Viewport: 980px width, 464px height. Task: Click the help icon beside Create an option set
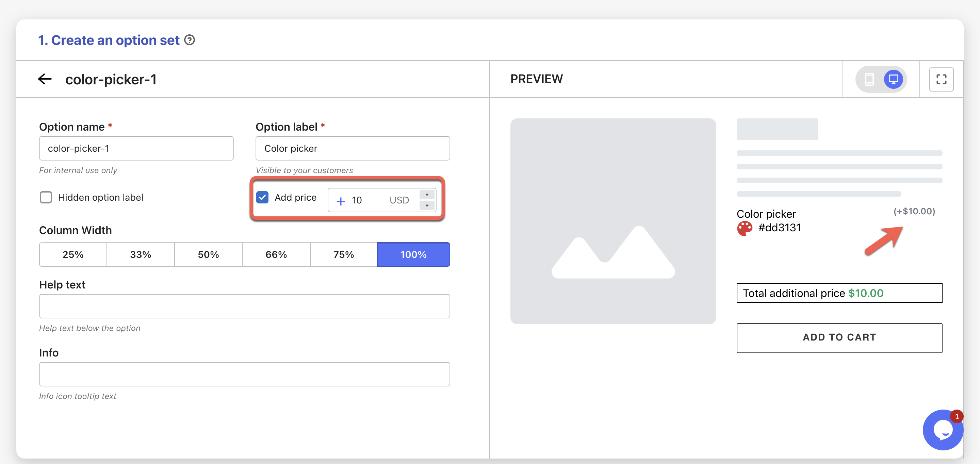190,40
